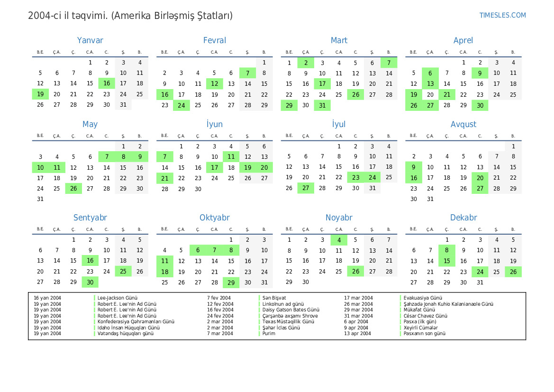The image size is (554, 392).
Task: Open the Dekabr month title
Action: tap(463, 218)
